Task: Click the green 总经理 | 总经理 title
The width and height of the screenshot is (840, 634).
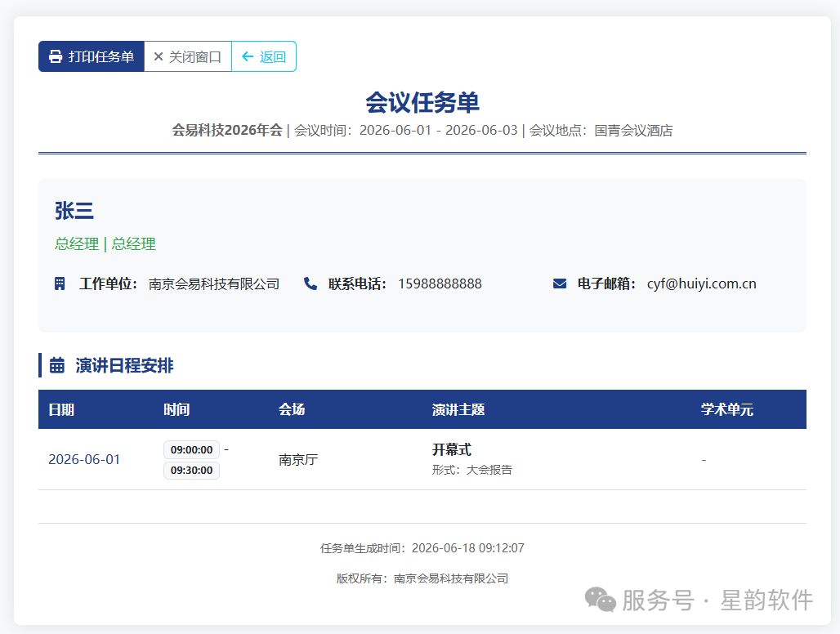Action: [x=105, y=244]
